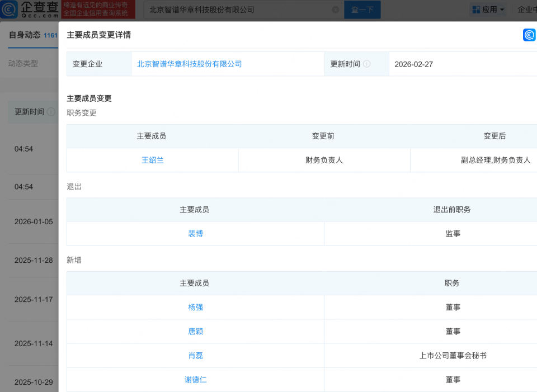Open 唐颖's member page
Screen dimensions: 537x392
tap(195, 331)
